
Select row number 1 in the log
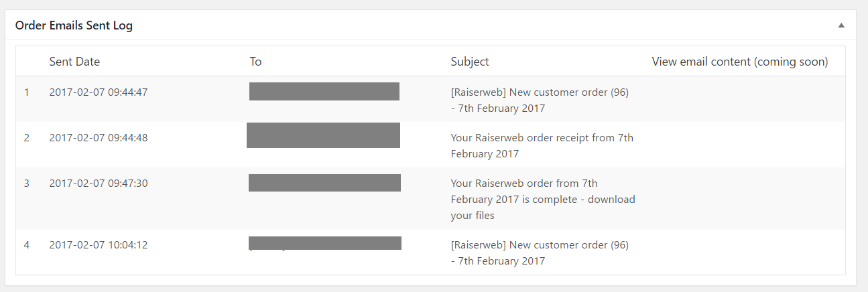tap(27, 92)
